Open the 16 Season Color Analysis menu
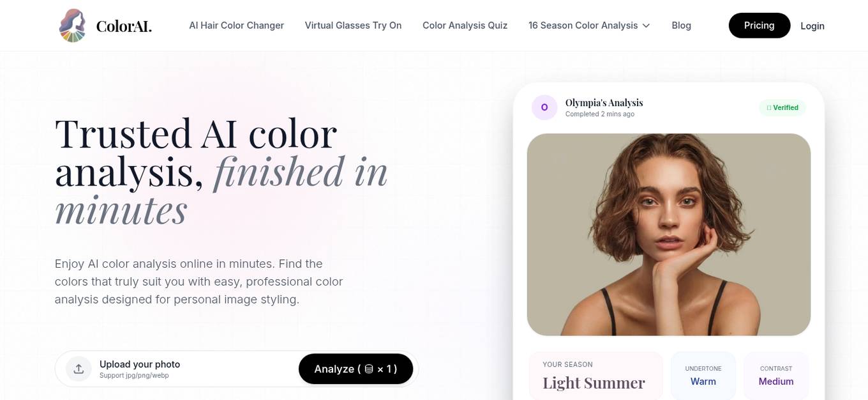 589,26
